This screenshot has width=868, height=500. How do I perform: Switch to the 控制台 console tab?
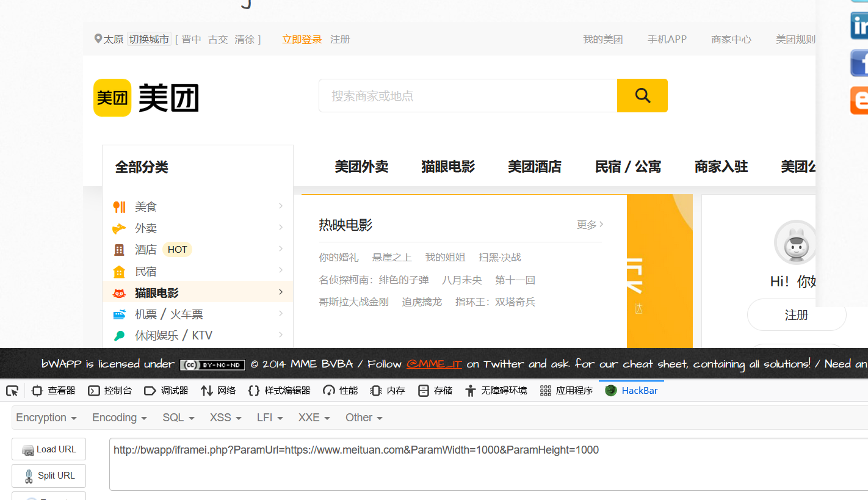pos(110,391)
